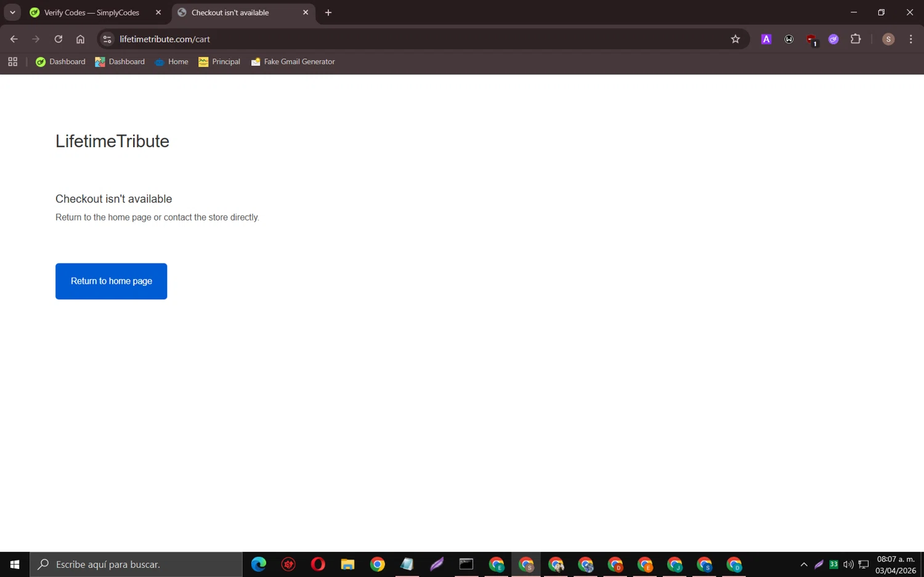The image size is (924, 577).
Task: Open the 'S' profile avatar
Action: 888,39
